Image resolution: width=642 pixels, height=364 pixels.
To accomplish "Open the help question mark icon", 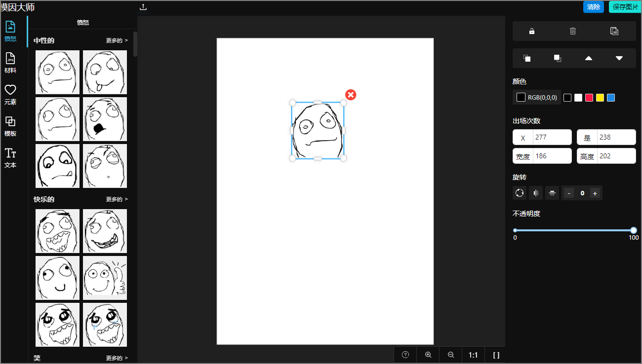I will pos(405,355).
